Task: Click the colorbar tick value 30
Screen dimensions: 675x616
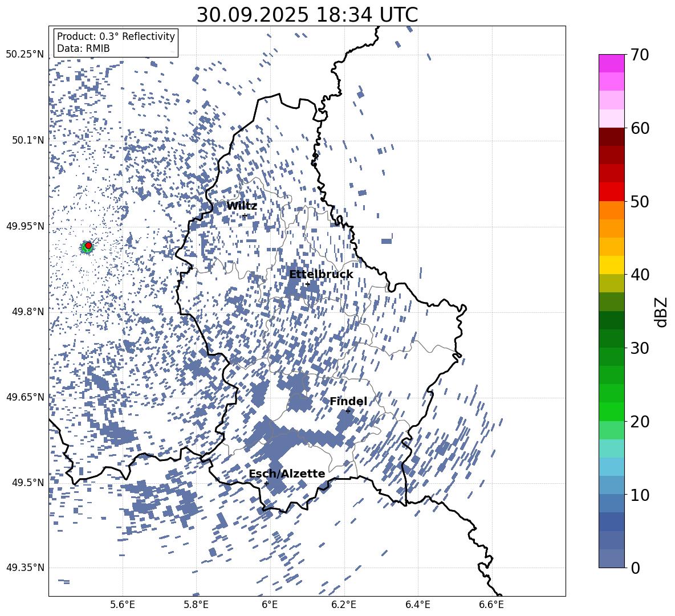Action: tap(640, 348)
